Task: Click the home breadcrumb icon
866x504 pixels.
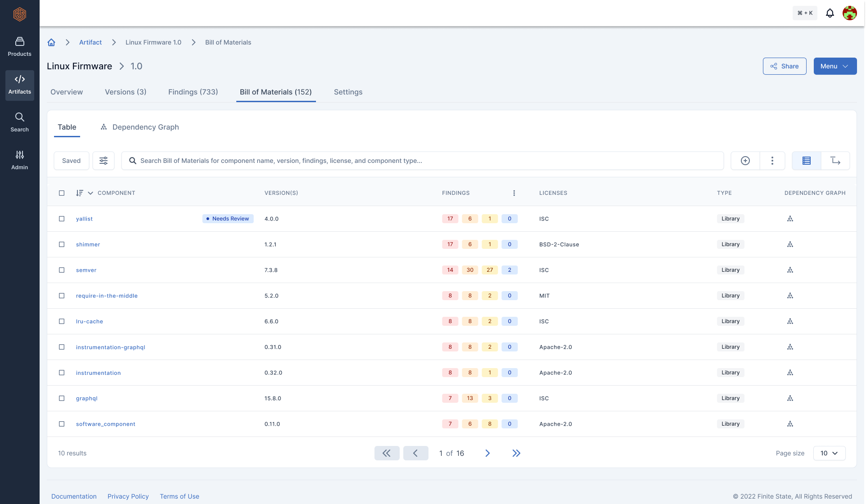Action: tap(51, 42)
